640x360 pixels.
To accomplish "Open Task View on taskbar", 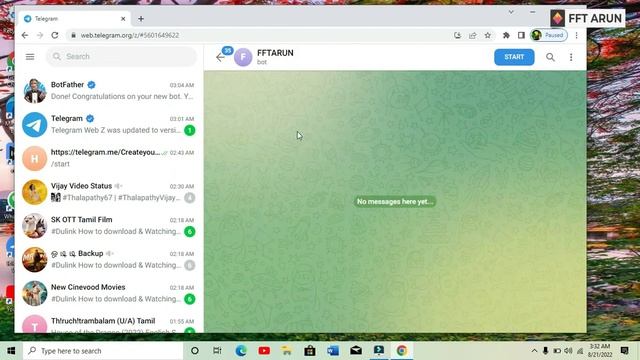I will coord(217,351).
